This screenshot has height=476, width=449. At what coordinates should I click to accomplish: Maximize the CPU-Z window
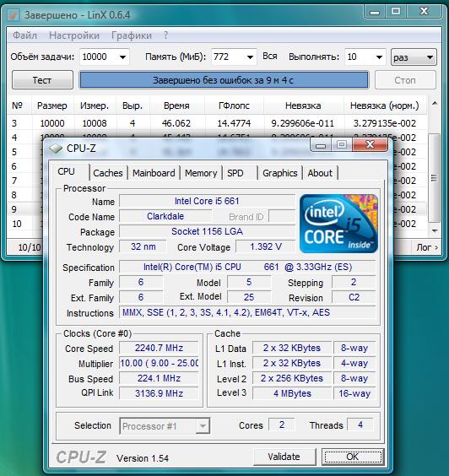342,145
